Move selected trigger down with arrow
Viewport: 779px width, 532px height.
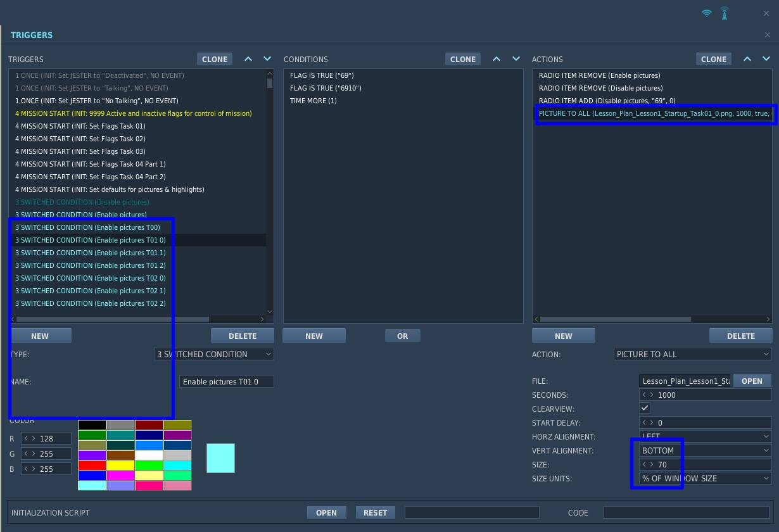pos(267,59)
